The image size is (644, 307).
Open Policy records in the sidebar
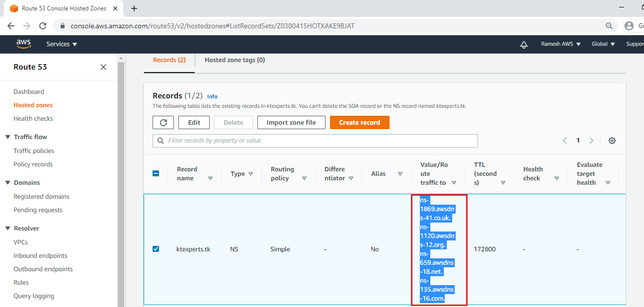pos(33,164)
